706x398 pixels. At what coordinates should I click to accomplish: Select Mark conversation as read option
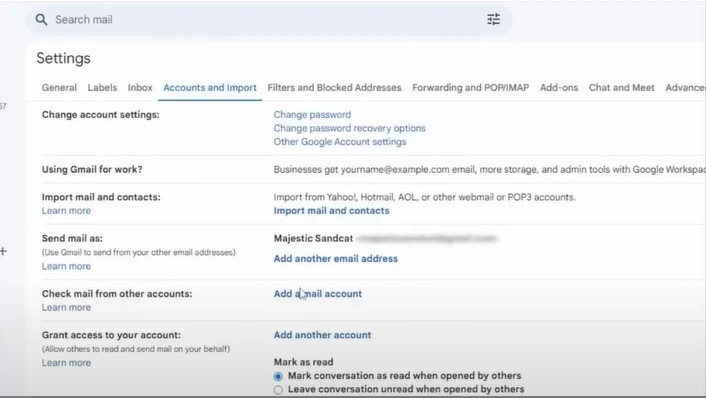tap(278, 376)
